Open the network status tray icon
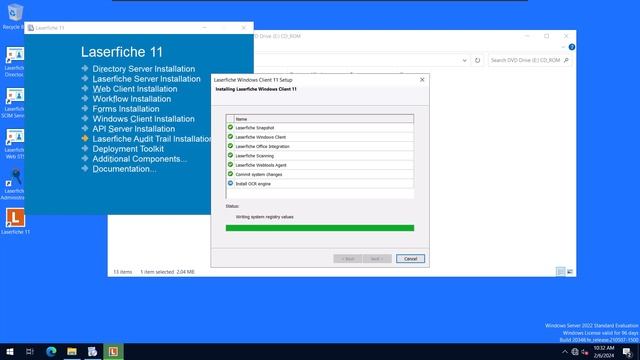 pyautogui.click(x=575, y=352)
